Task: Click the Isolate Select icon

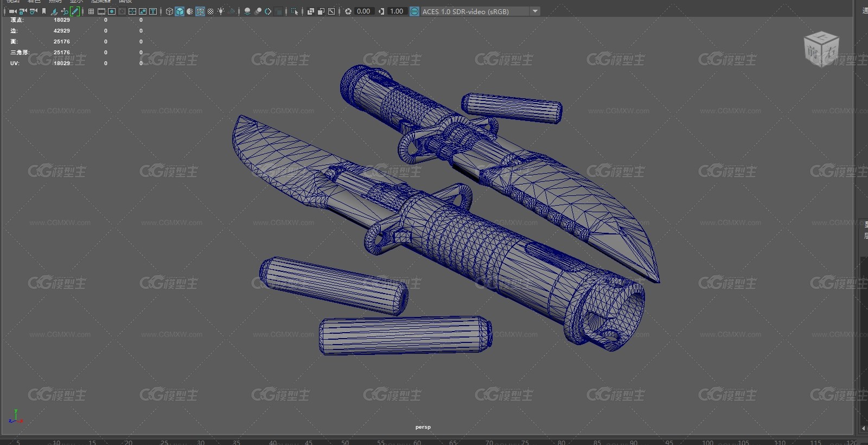Action: click(x=295, y=11)
